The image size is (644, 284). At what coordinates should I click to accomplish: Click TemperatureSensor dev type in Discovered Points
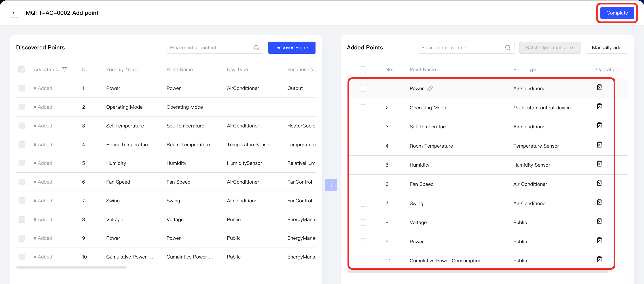pos(249,144)
